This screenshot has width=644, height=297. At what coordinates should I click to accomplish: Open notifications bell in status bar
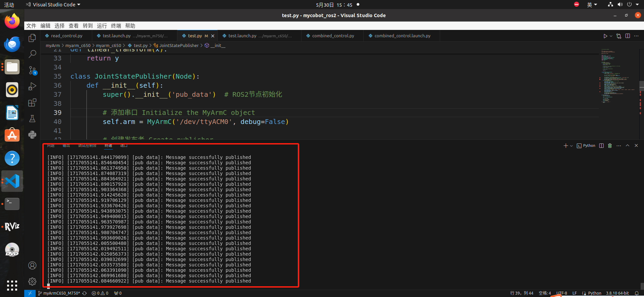point(637,293)
